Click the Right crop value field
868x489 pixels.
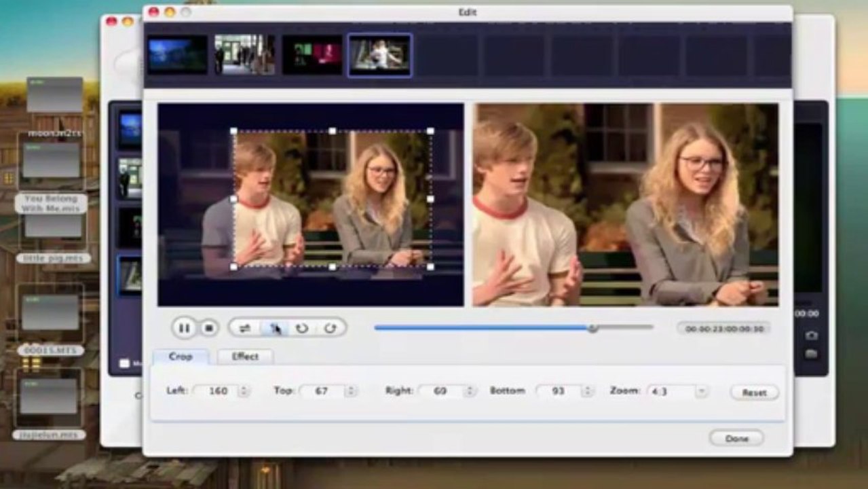[x=440, y=391]
